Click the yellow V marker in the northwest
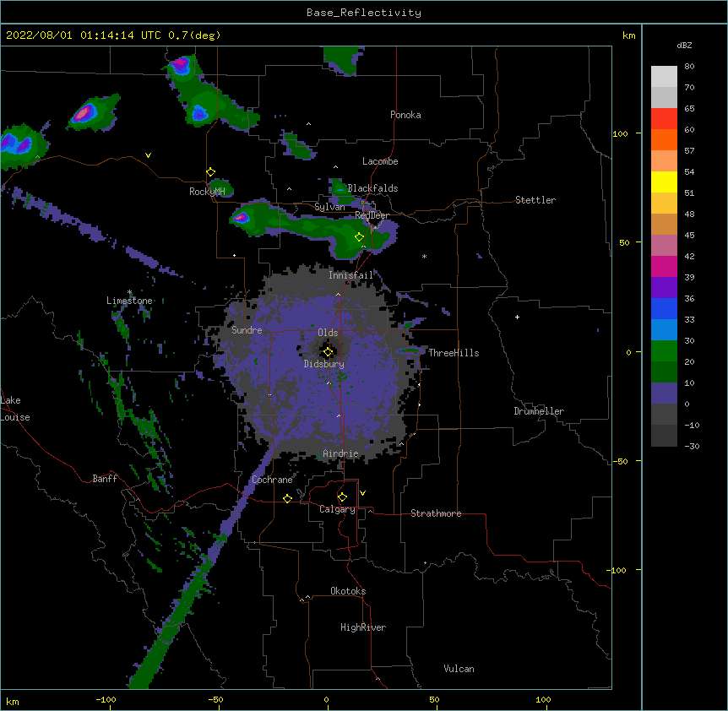Image resolution: width=728 pixels, height=711 pixels. pyautogui.click(x=148, y=155)
